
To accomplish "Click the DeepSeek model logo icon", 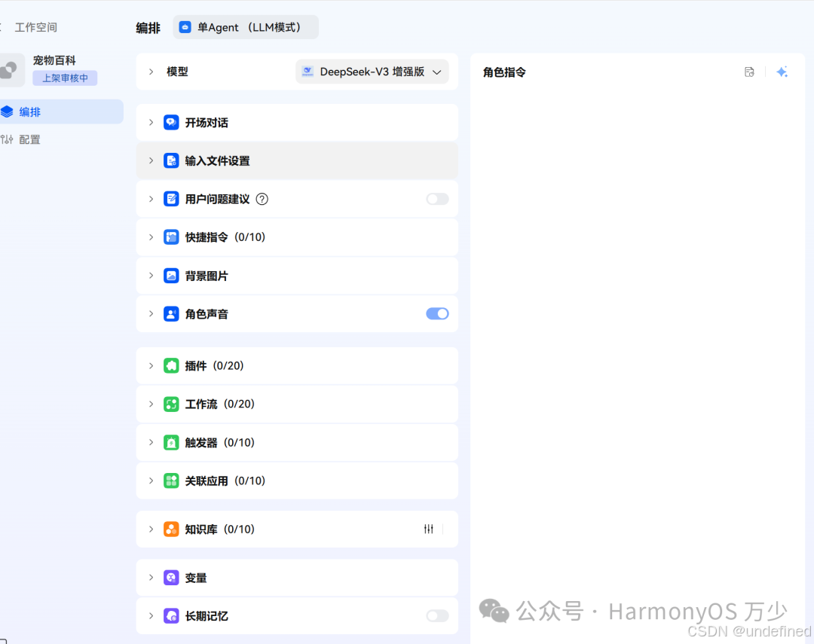I will click(x=308, y=72).
